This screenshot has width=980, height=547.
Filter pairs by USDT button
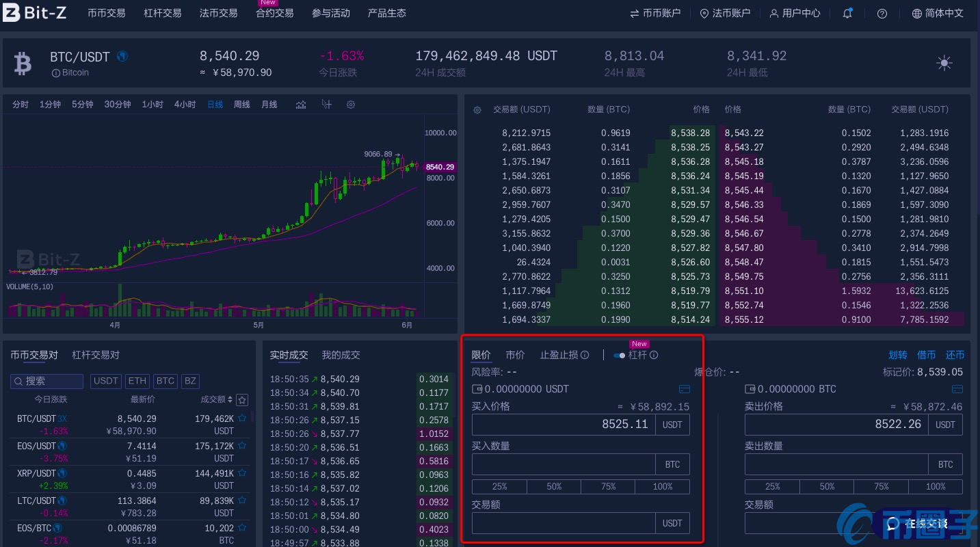click(105, 381)
